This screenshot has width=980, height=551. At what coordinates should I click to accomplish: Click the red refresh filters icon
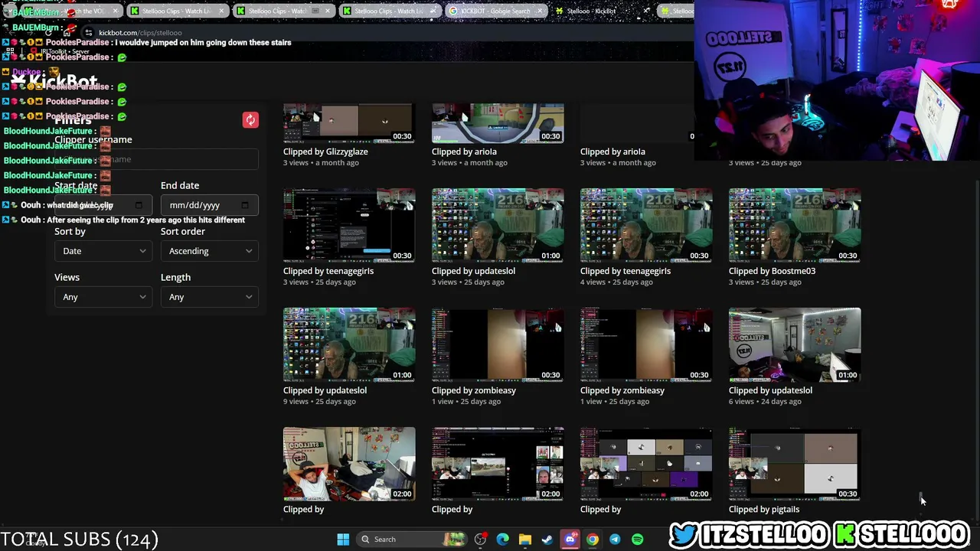tap(250, 120)
